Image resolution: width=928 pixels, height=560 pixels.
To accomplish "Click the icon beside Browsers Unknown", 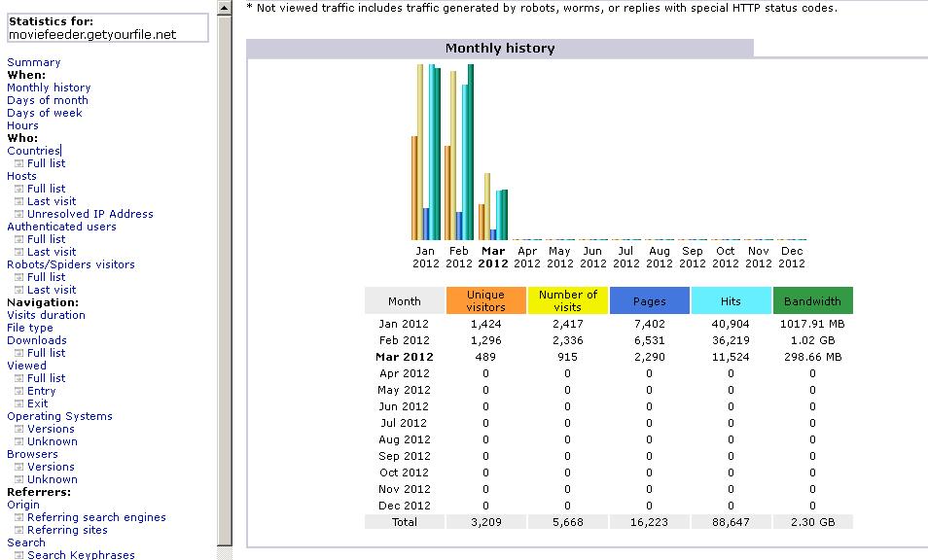I will point(18,479).
